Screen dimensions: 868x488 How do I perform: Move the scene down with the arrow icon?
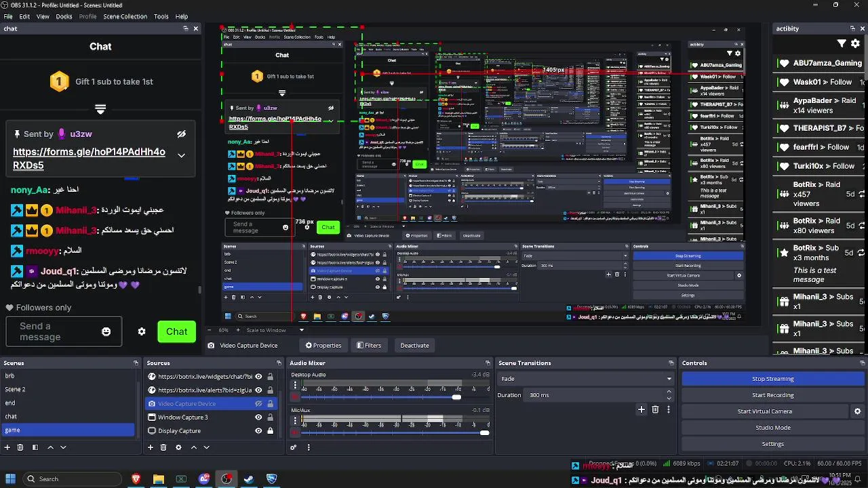tap(63, 447)
